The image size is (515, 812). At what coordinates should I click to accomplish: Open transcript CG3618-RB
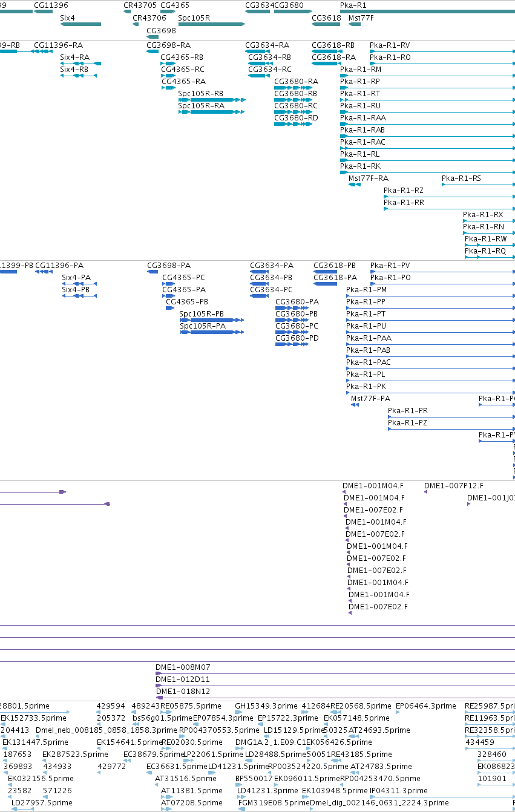pos(333,45)
